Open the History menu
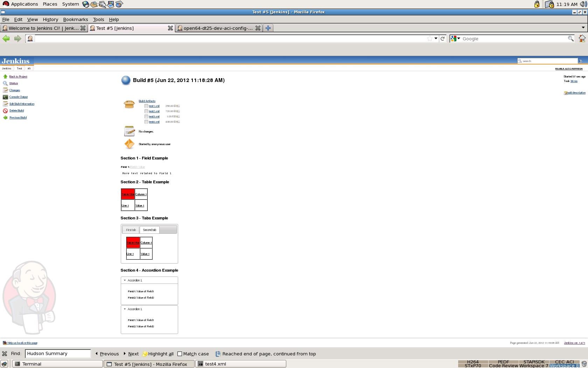 pos(50,20)
